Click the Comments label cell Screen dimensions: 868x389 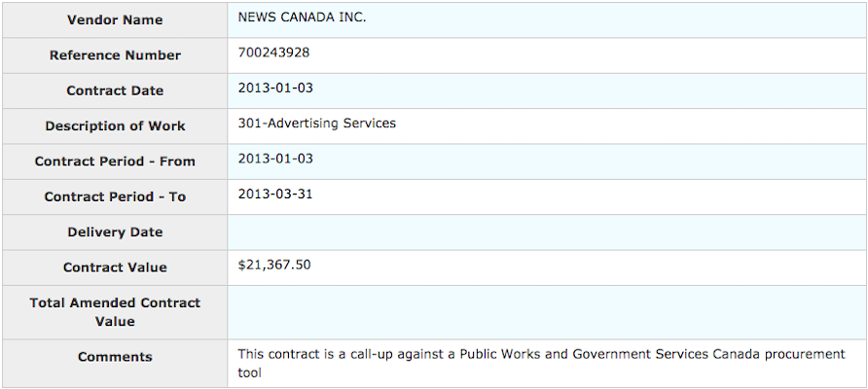[x=115, y=357]
